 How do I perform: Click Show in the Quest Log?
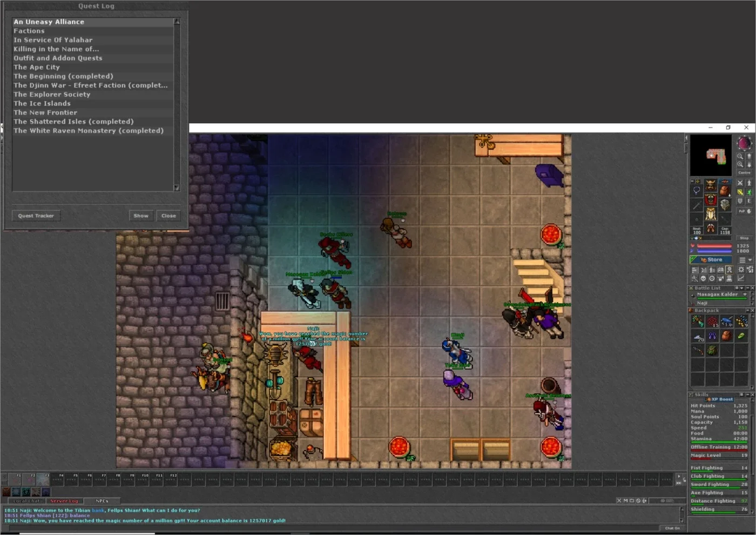(141, 216)
